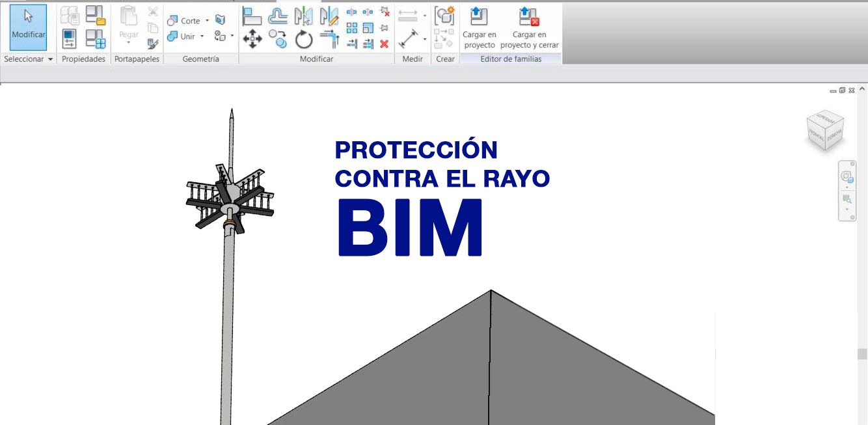Image resolution: width=868 pixels, height=425 pixels.
Task: Select the Mover move tool icon
Action: click(x=252, y=38)
